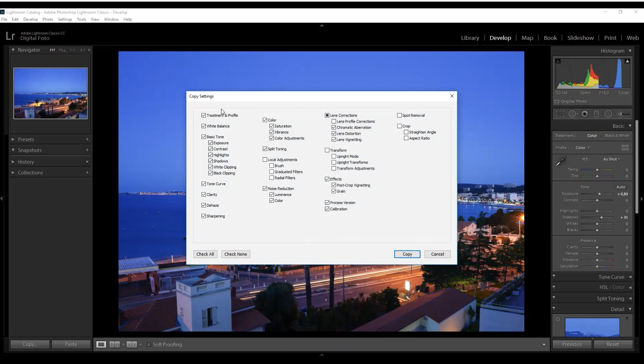Click the Exposure slider handle
644x364 pixels.
[599, 194]
